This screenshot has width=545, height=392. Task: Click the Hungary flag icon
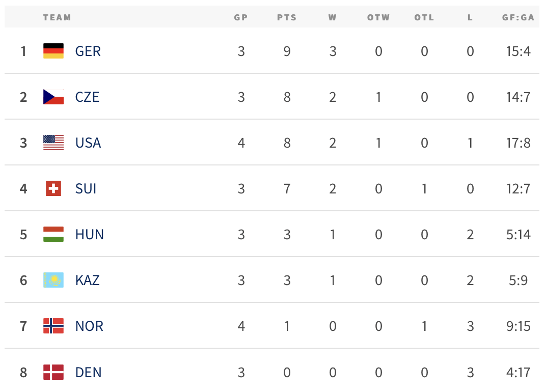[x=53, y=234]
